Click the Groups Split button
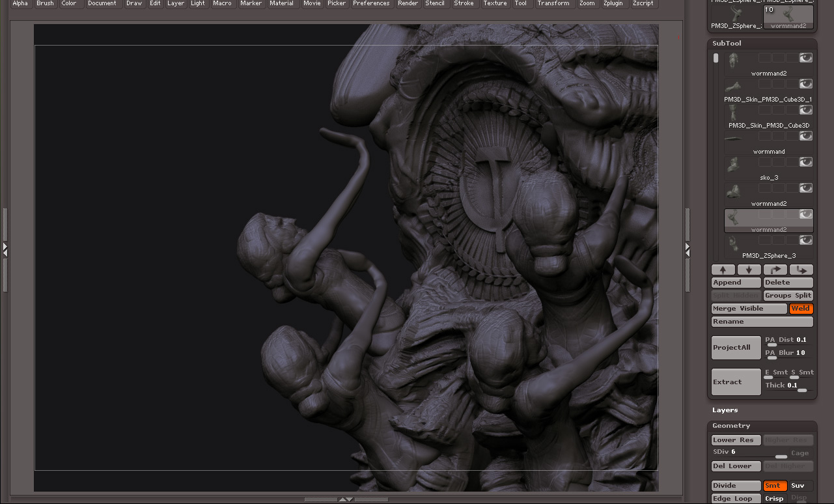The width and height of the screenshot is (834, 504). (x=788, y=296)
